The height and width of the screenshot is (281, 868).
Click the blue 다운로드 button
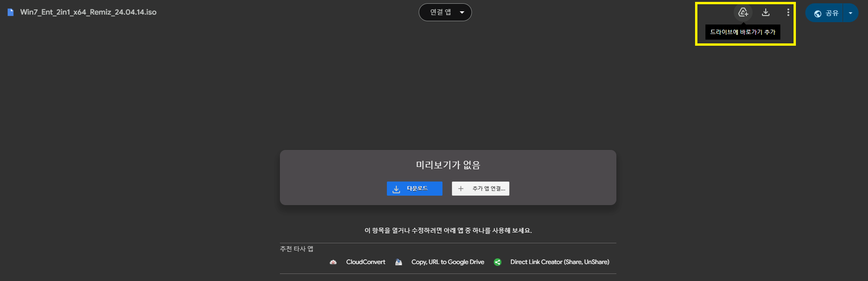pos(415,189)
